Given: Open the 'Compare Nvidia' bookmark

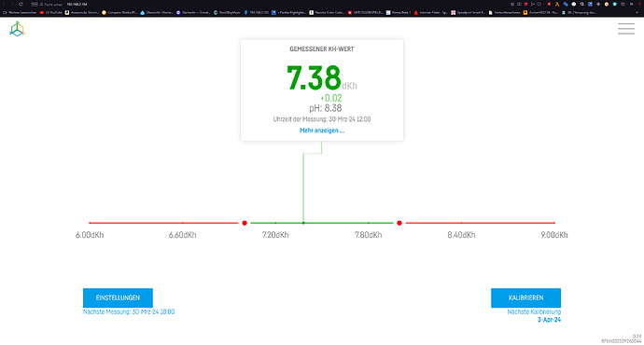Looking at the screenshot, I should 119,13.
